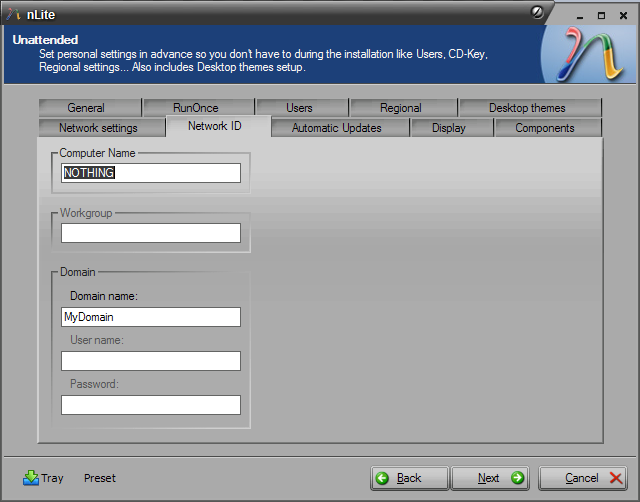Switch to the RunOnce tab

click(199, 108)
